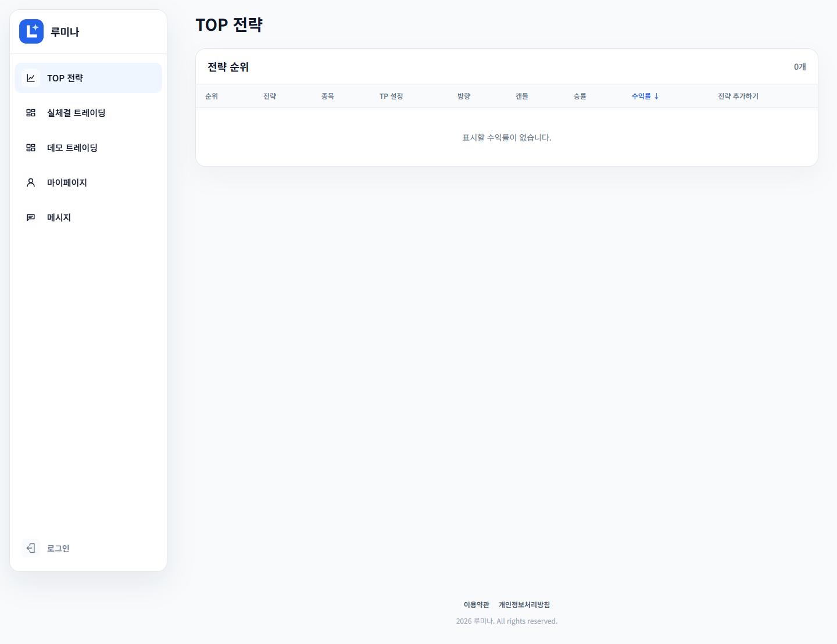This screenshot has width=837, height=644.
Task: Click the 루미나 logo icon
Action: [x=31, y=31]
